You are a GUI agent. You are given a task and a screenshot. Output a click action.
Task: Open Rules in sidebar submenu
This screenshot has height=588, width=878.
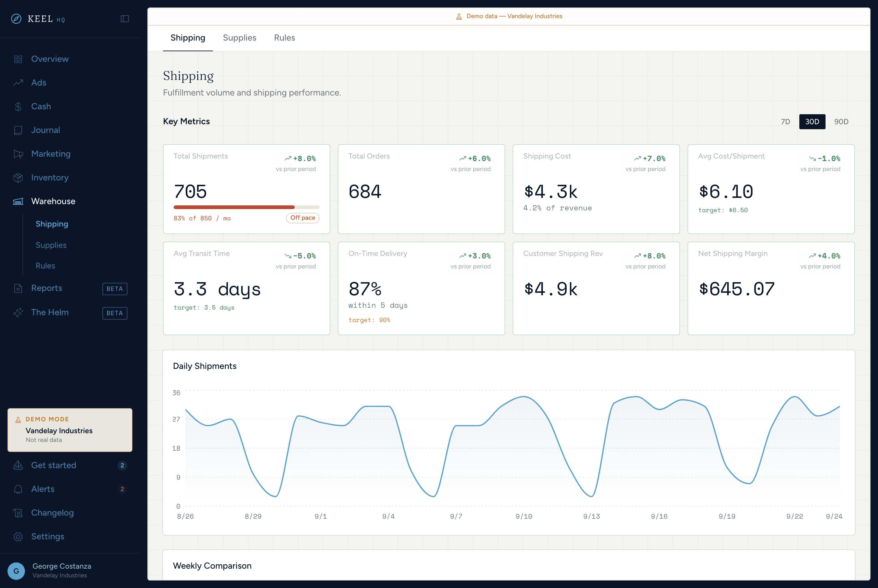pyautogui.click(x=45, y=266)
